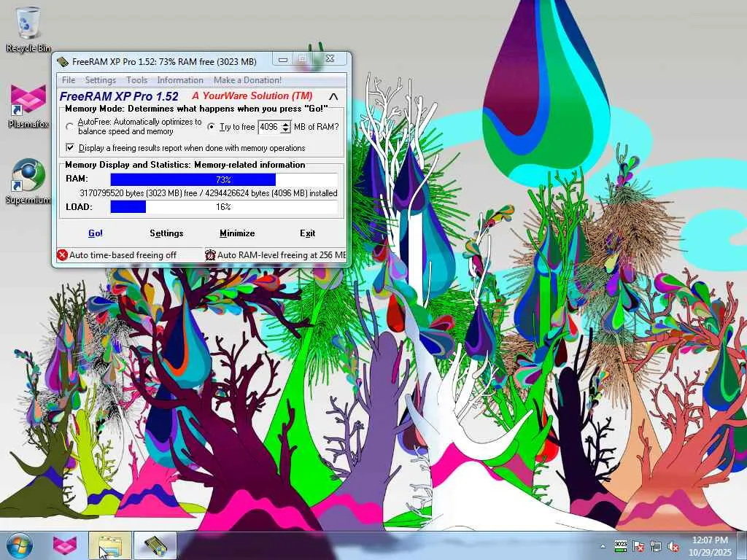
Task: Click the red X auto time-based freeing icon
Action: [62, 254]
